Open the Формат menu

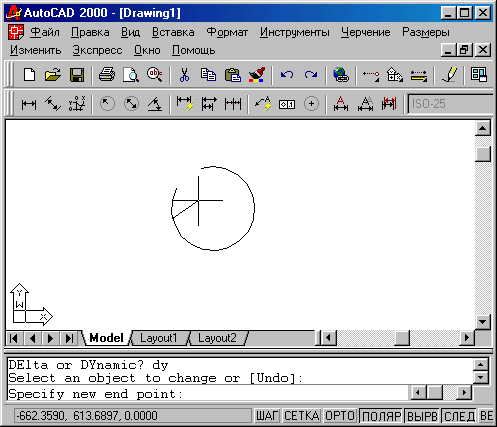[x=227, y=32]
